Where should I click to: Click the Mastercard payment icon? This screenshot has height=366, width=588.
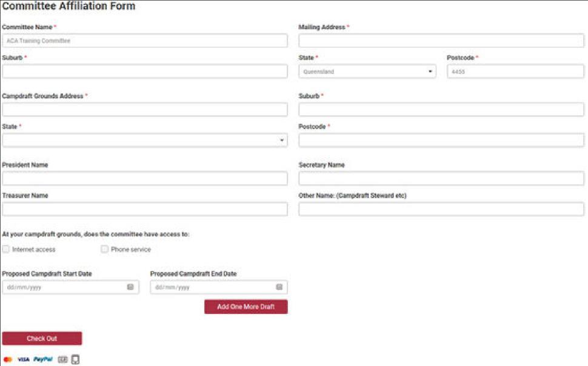coord(8,359)
